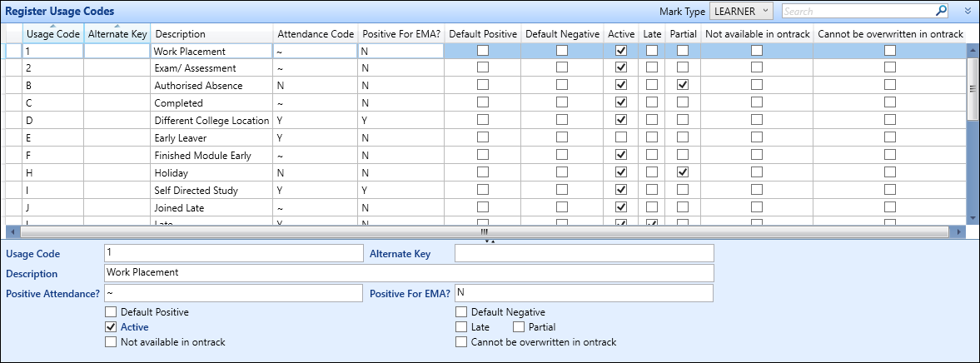Open the Mark Type dropdown
Viewport: 980px width, 363px height.
(x=741, y=11)
